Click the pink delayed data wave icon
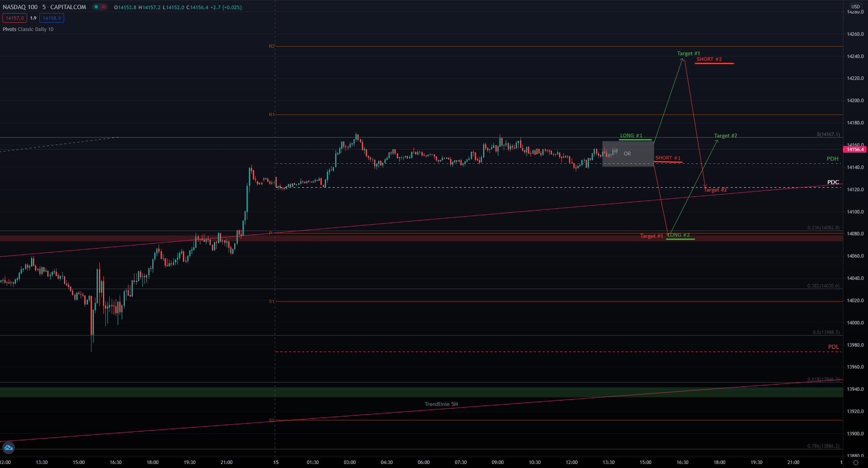868x468 pixels. tap(103, 7)
